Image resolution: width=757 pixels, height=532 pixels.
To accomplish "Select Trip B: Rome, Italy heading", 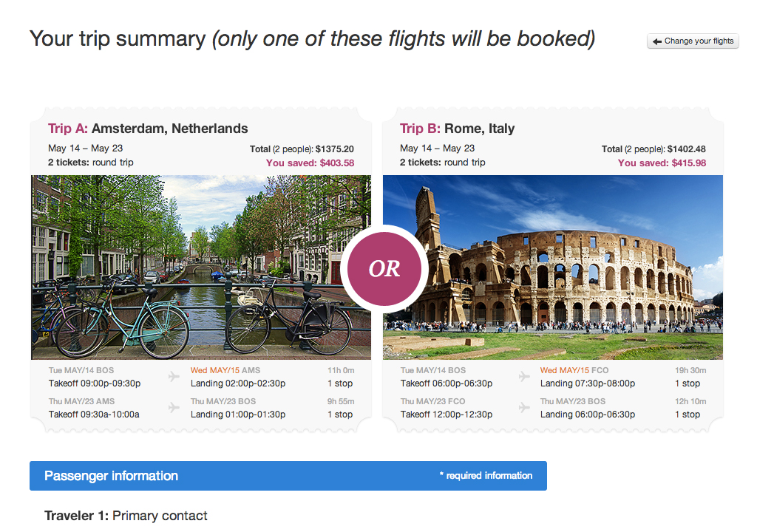I will (457, 129).
